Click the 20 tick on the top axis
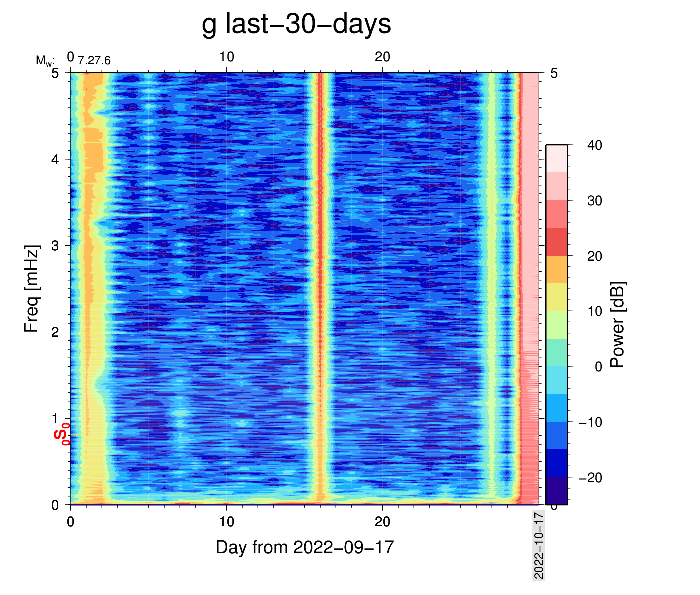 tap(382, 57)
